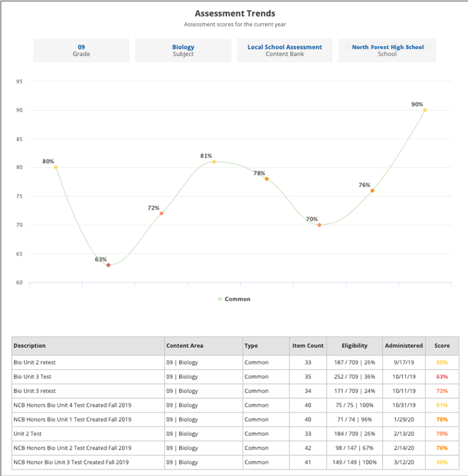Click the 81% score in the table
The width and height of the screenshot is (468, 476).
click(x=442, y=405)
